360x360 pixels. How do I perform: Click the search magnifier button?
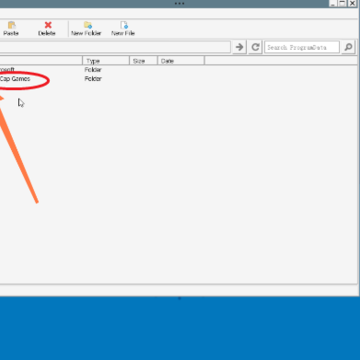(348, 47)
